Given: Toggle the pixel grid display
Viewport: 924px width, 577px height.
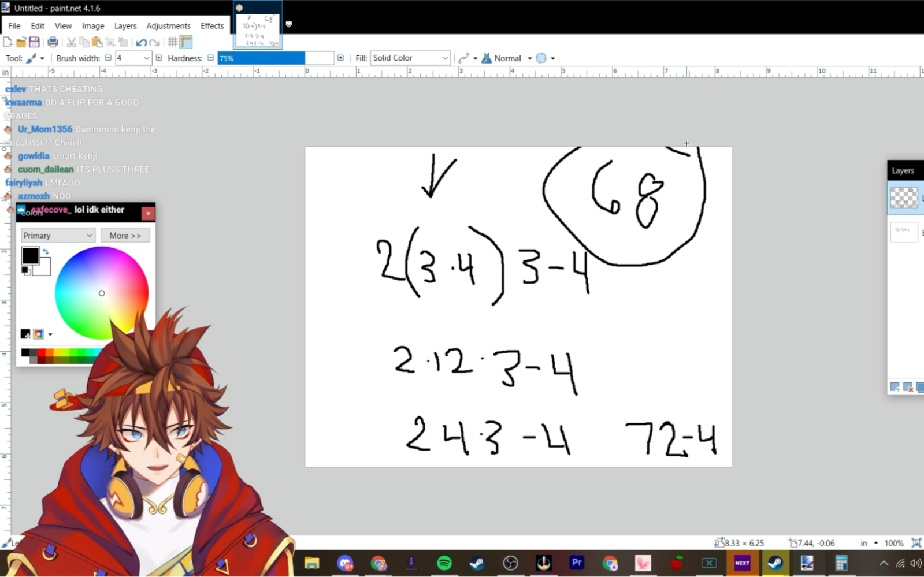Looking at the screenshot, I should [173, 42].
